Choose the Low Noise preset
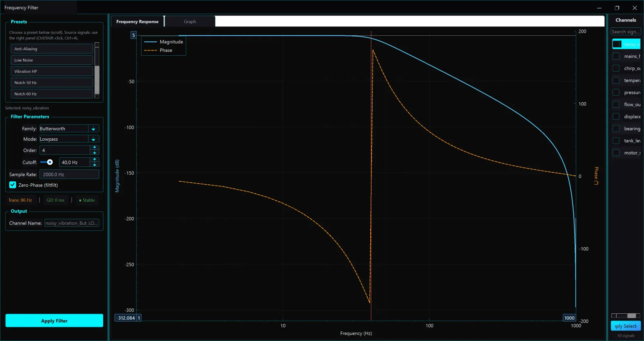This screenshot has width=644, height=341. click(x=52, y=60)
